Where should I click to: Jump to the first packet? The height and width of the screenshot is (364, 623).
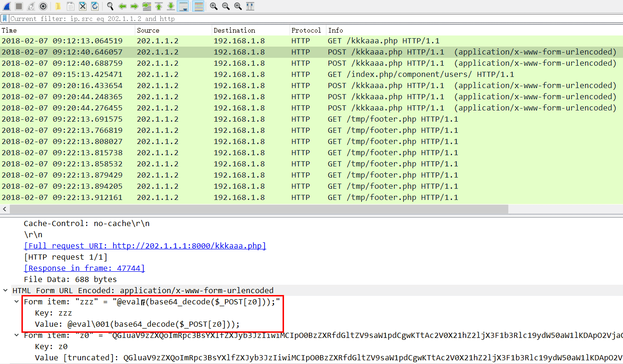point(159,6)
